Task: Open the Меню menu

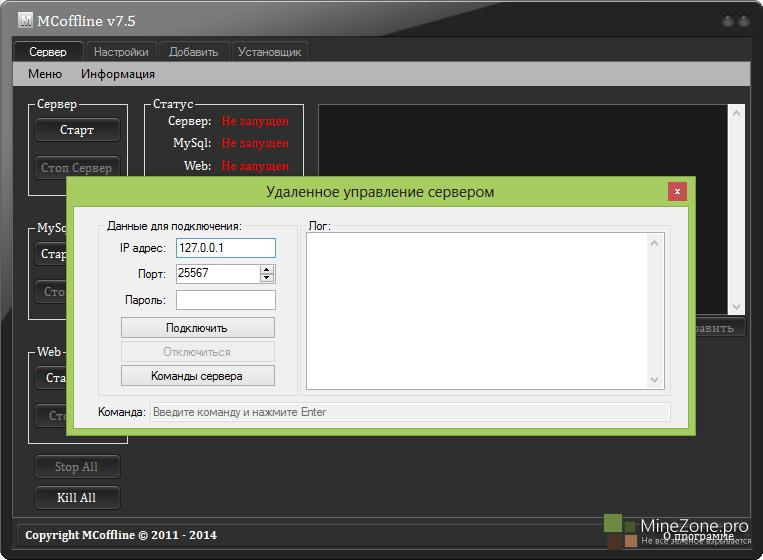Action: pyautogui.click(x=45, y=74)
